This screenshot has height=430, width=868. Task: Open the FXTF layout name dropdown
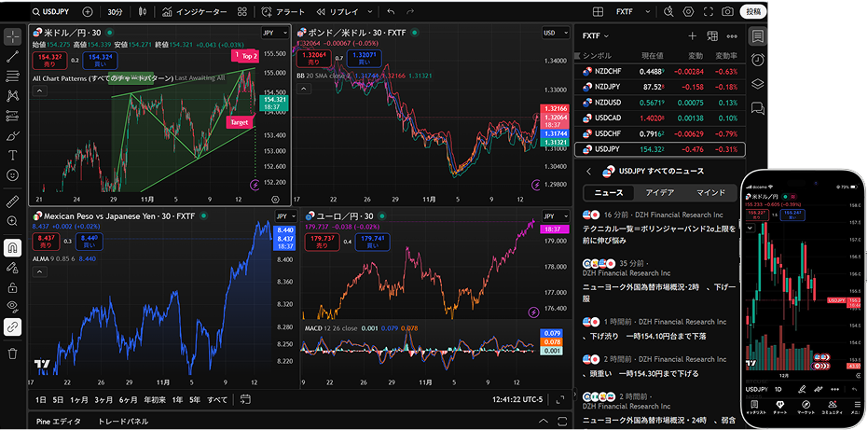[x=632, y=11]
